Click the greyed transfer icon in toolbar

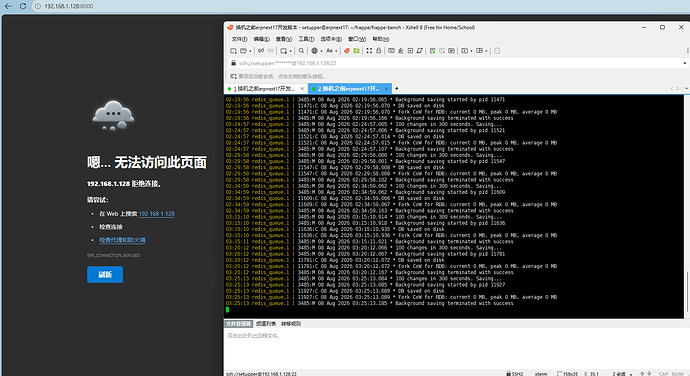pyautogui.click(x=442, y=51)
